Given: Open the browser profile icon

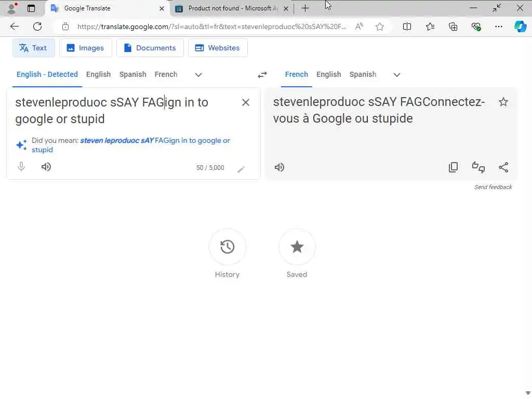Looking at the screenshot, I should pyautogui.click(x=11, y=8).
